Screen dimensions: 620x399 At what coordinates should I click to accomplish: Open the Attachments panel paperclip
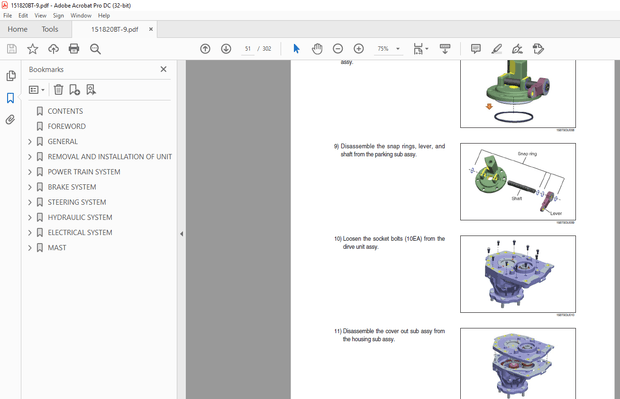coord(10,119)
